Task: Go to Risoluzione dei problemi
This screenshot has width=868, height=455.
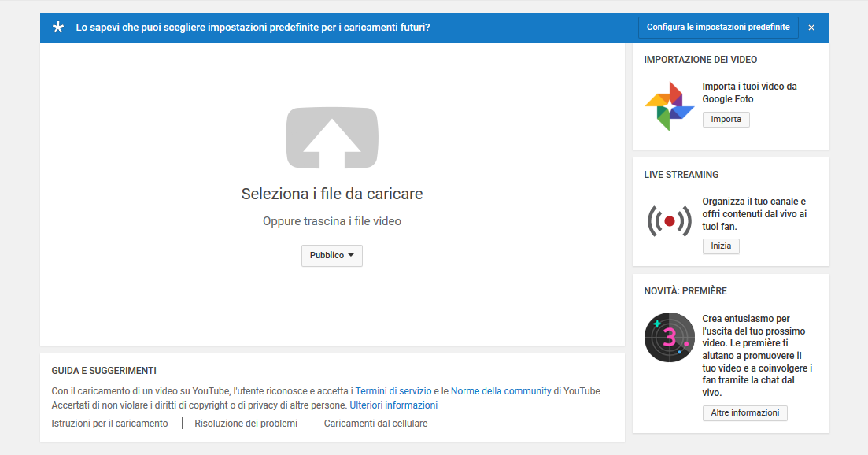Action: pyautogui.click(x=246, y=424)
